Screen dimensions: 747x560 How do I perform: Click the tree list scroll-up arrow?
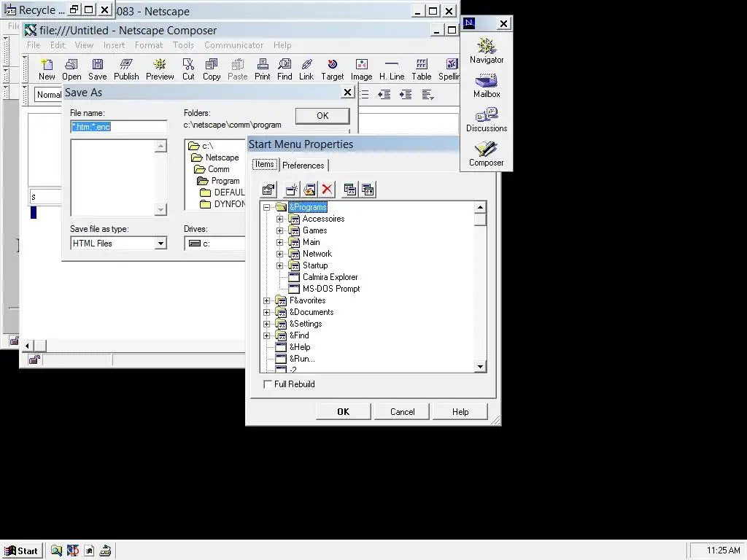point(480,206)
